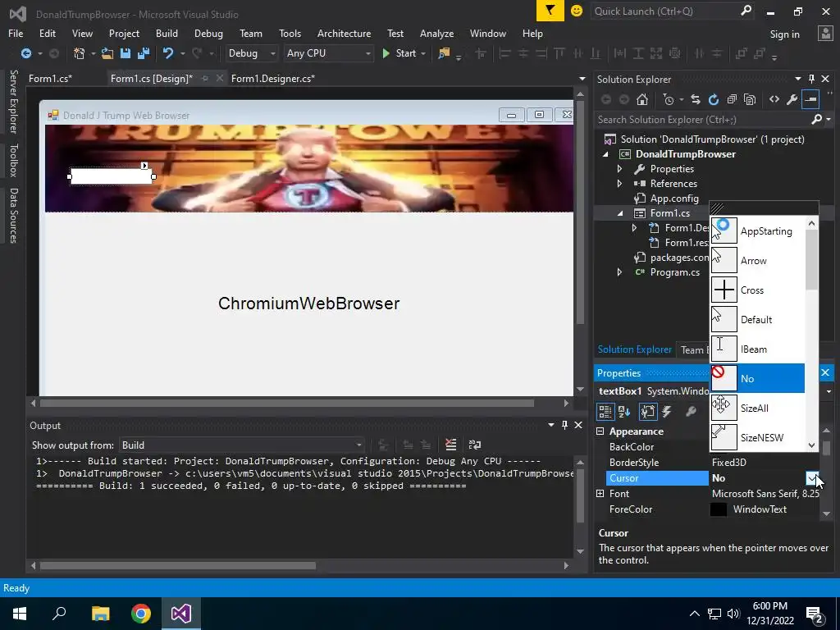Collapse the Form1.cs node arrow

click(620, 213)
